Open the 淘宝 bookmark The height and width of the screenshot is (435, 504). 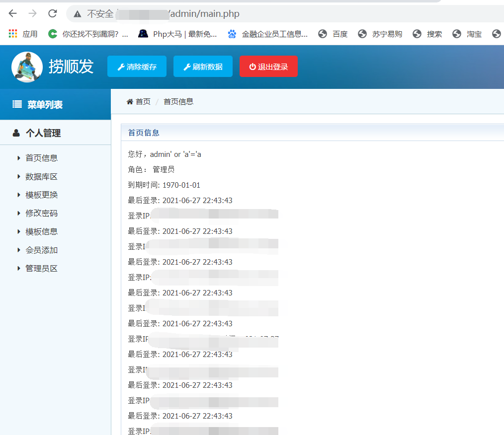(467, 34)
